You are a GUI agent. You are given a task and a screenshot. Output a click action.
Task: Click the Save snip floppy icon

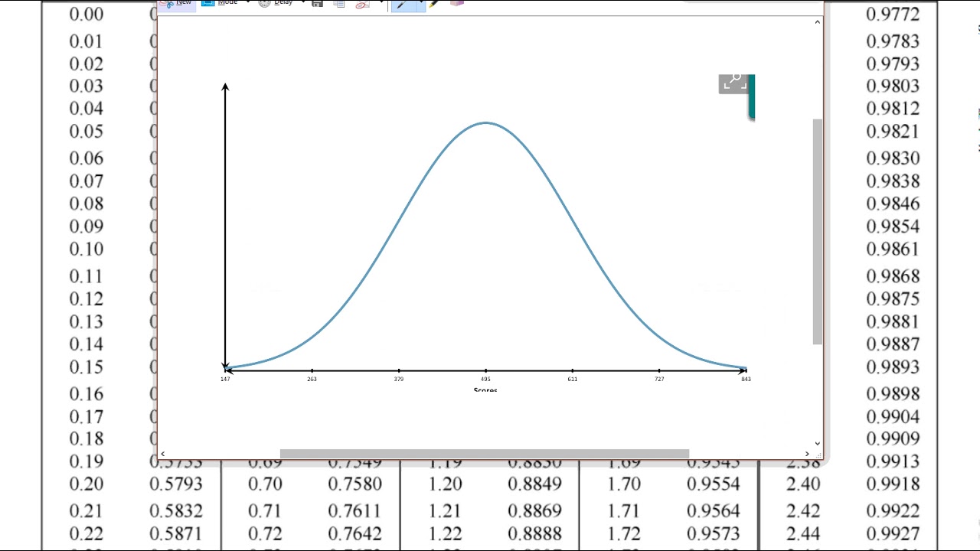[317, 3]
